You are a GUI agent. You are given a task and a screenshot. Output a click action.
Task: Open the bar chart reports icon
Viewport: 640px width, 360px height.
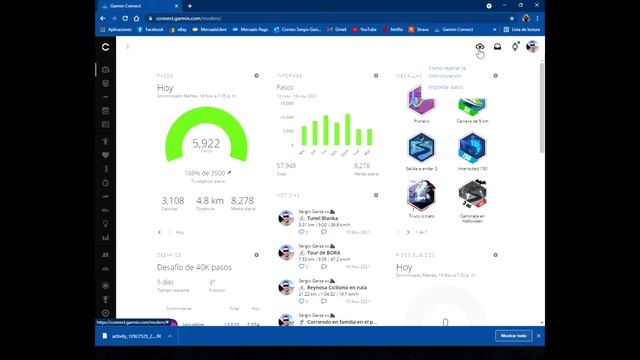105,238
